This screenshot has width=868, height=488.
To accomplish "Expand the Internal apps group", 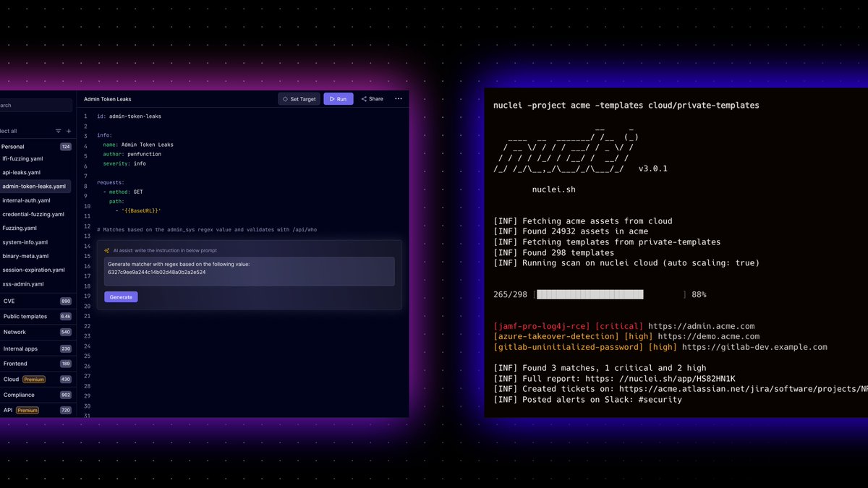I will tap(35, 348).
